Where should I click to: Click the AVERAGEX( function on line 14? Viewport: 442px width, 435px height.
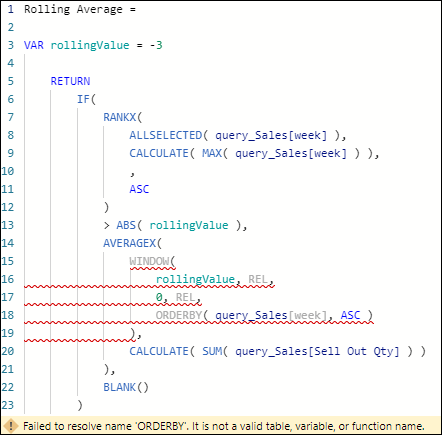(x=132, y=243)
